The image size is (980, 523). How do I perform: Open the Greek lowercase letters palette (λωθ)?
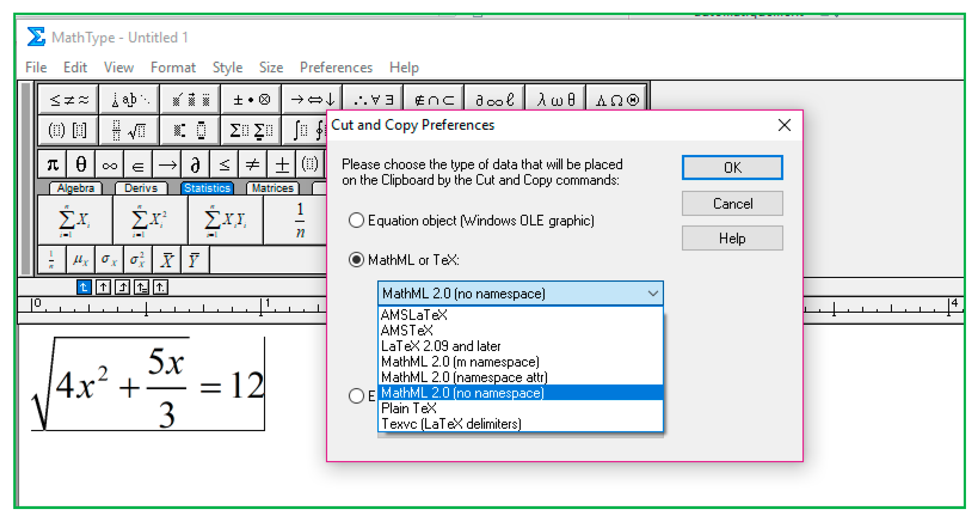pyautogui.click(x=555, y=100)
